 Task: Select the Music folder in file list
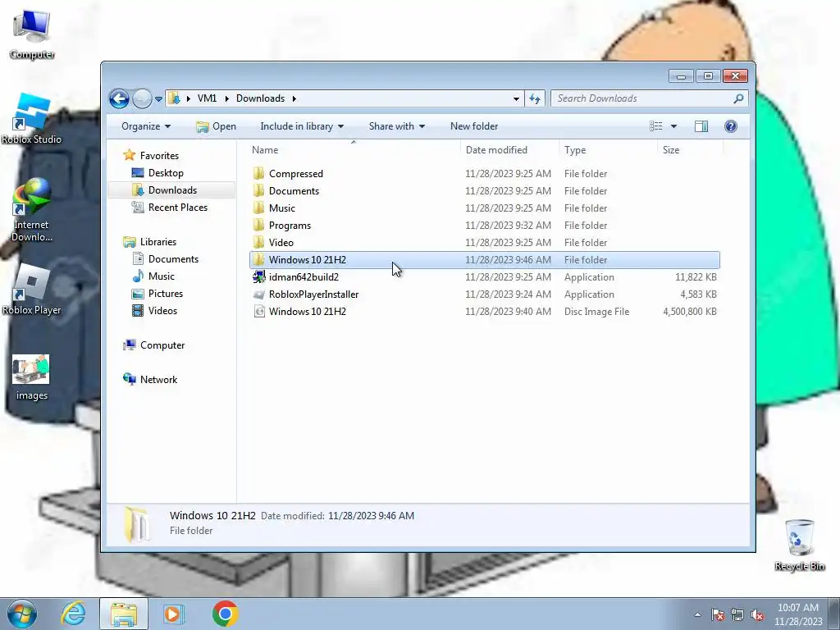coord(484,208)
